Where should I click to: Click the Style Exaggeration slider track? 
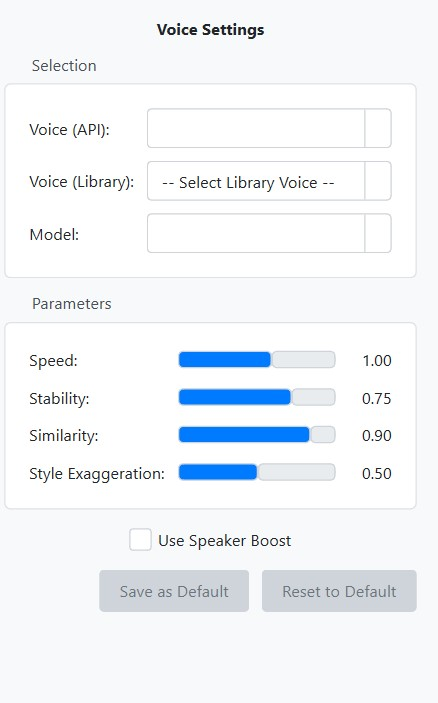click(257, 472)
